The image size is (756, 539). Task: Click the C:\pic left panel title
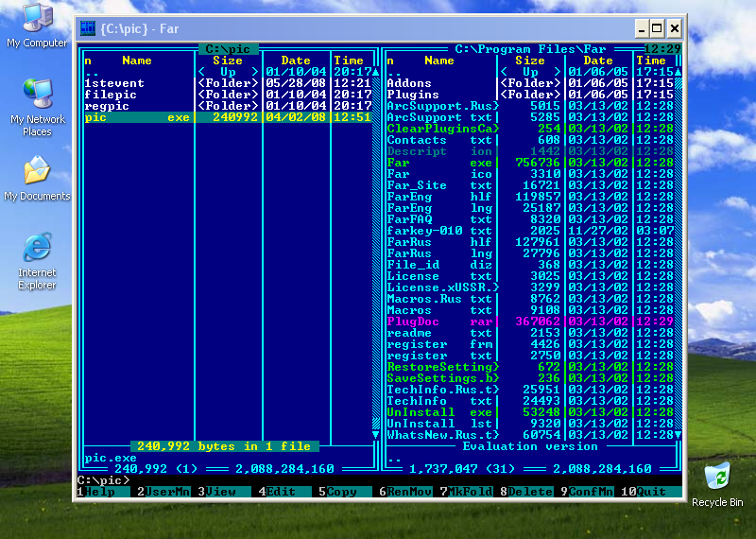coord(228,49)
